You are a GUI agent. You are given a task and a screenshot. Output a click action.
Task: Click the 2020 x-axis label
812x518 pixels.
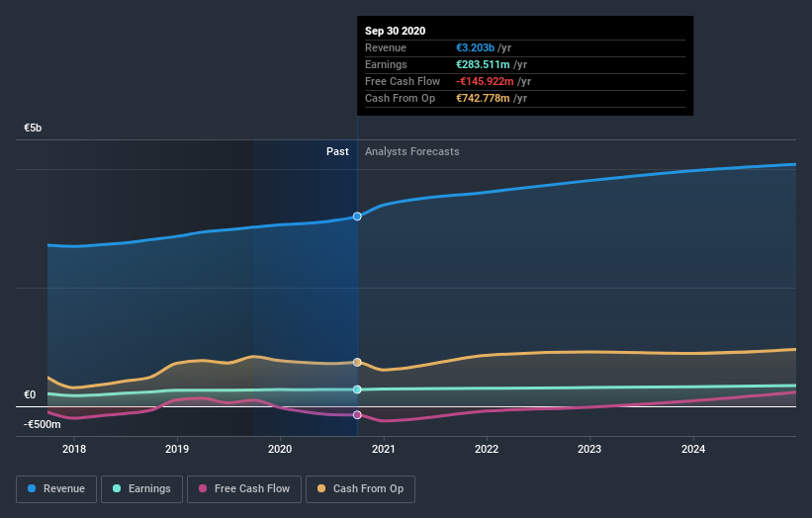280,449
